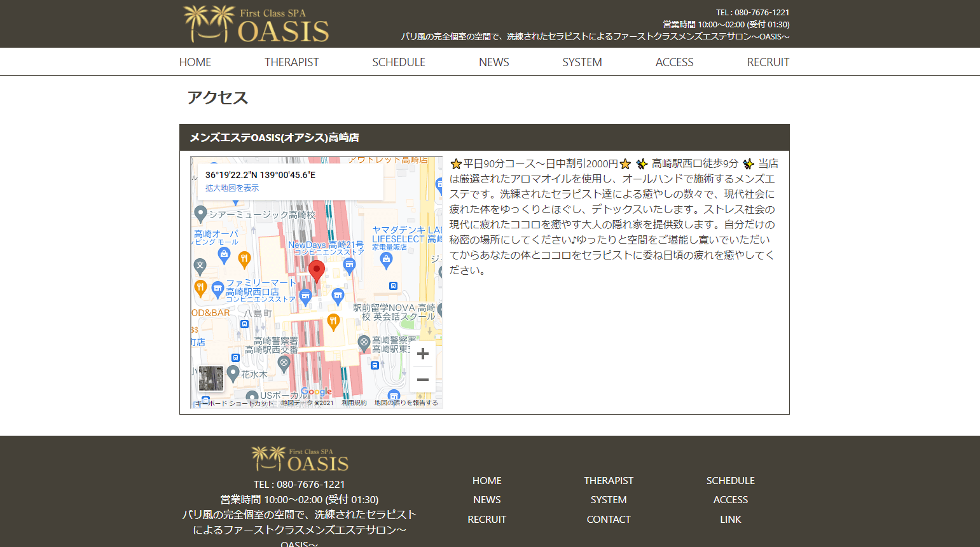Click the 拡大地図を表示 link

232,188
